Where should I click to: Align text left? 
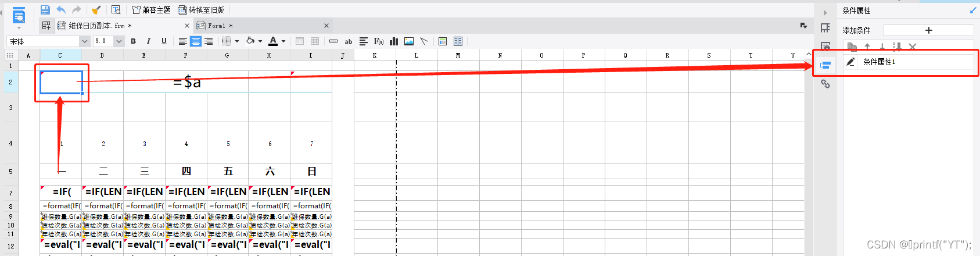click(182, 41)
